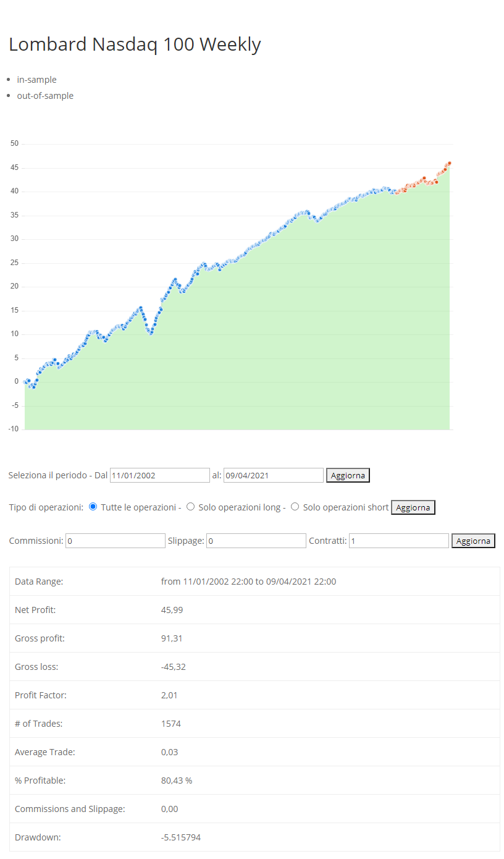Click the Commissions and Slippage value "0,00"
Image resolution: width=504 pixels, height=859 pixels.
169,809
